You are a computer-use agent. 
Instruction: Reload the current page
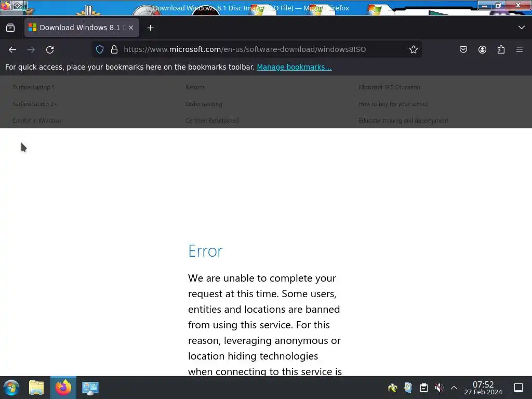coord(50,49)
